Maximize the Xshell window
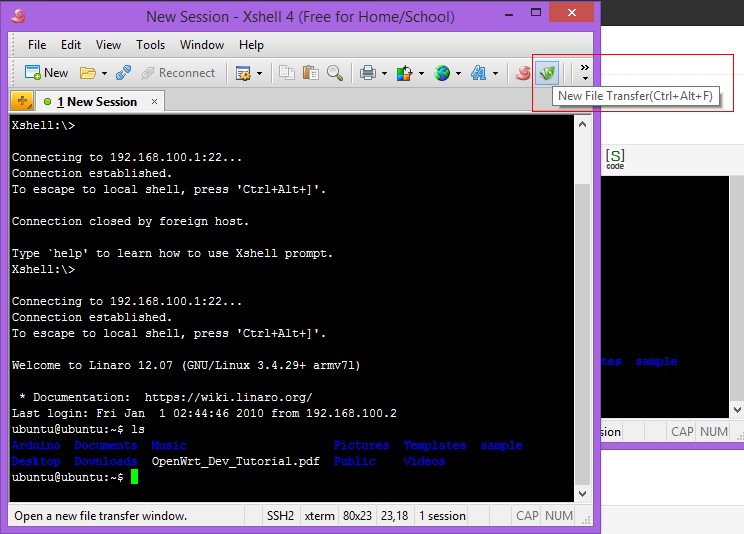 click(x=536, y=13)
